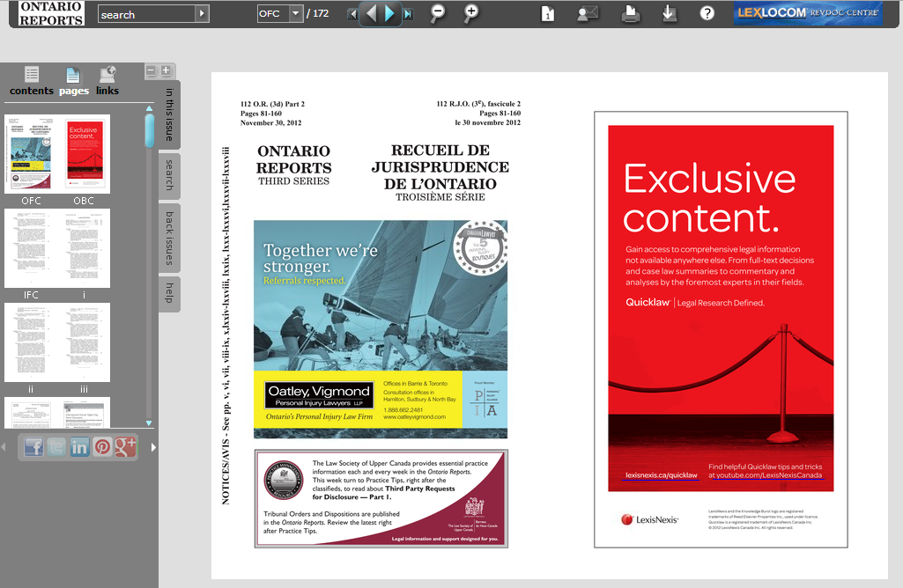Select the page ii thumbnail

pos(31,343)
